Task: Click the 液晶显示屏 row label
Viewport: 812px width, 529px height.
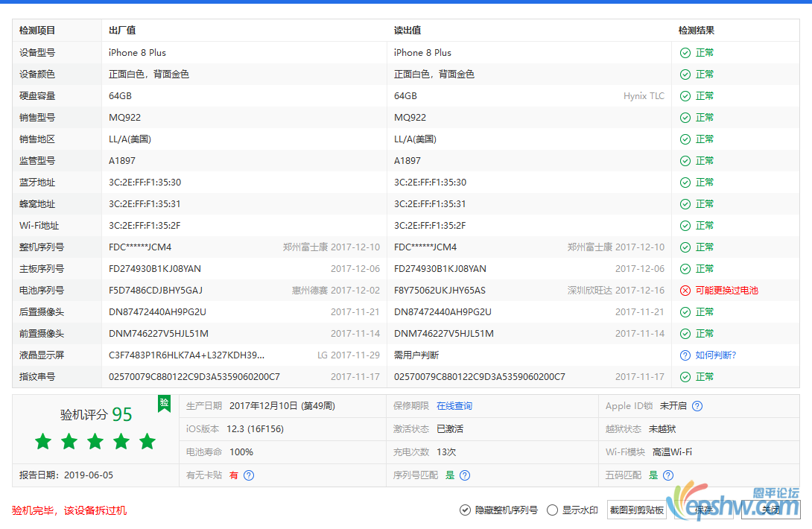Action: 42,355
